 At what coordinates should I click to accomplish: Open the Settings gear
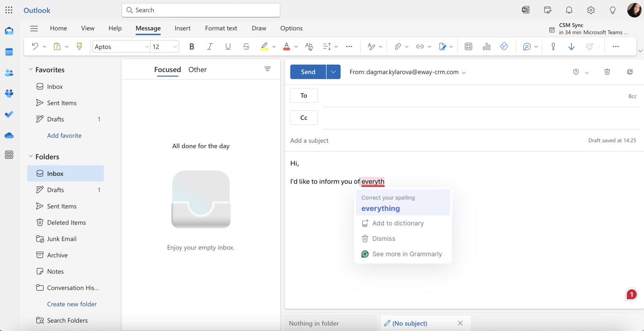pos(591,10)
